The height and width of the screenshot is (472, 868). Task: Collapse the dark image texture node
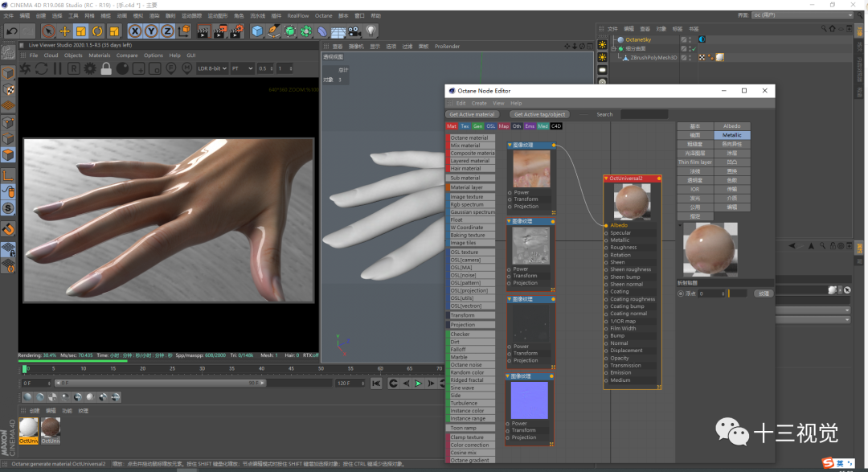509,299
